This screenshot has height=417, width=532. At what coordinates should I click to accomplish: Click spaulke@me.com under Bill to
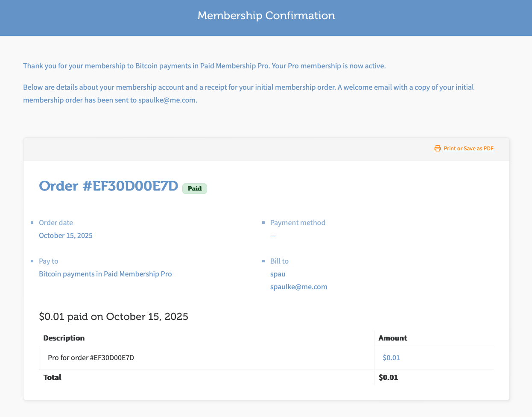tap(299, 287)
